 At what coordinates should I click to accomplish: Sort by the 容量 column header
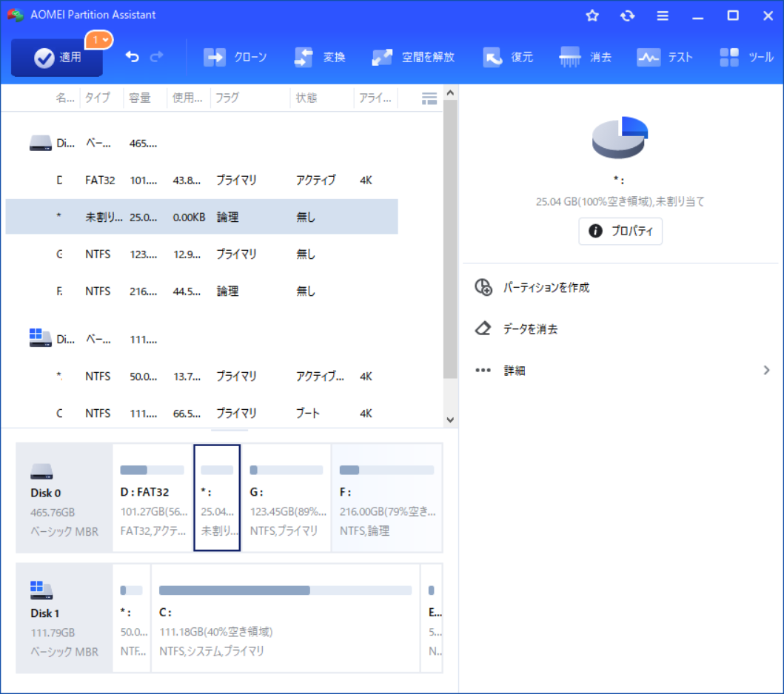click(x=140, y=98)
